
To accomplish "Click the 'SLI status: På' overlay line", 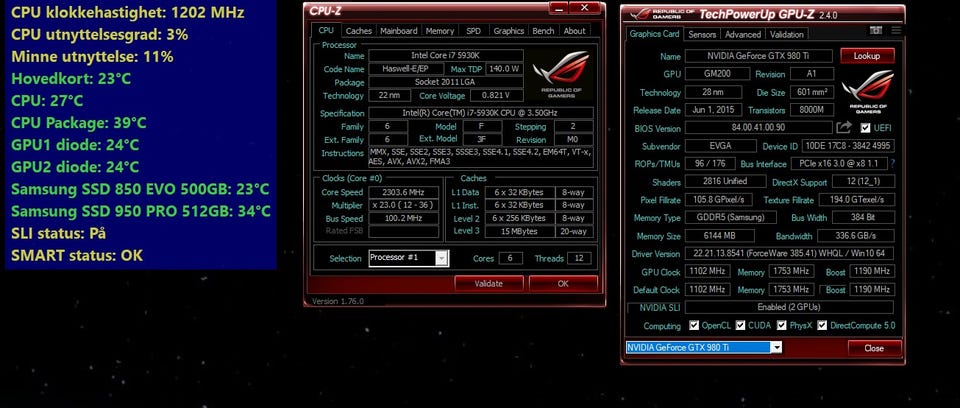I will (x=58, y=233).
